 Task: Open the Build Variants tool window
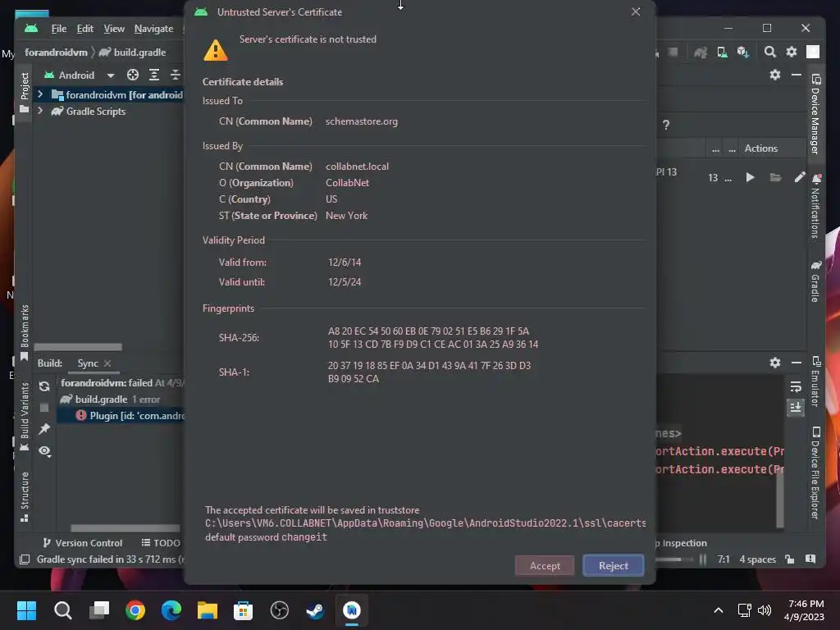[x=24, y=416]
